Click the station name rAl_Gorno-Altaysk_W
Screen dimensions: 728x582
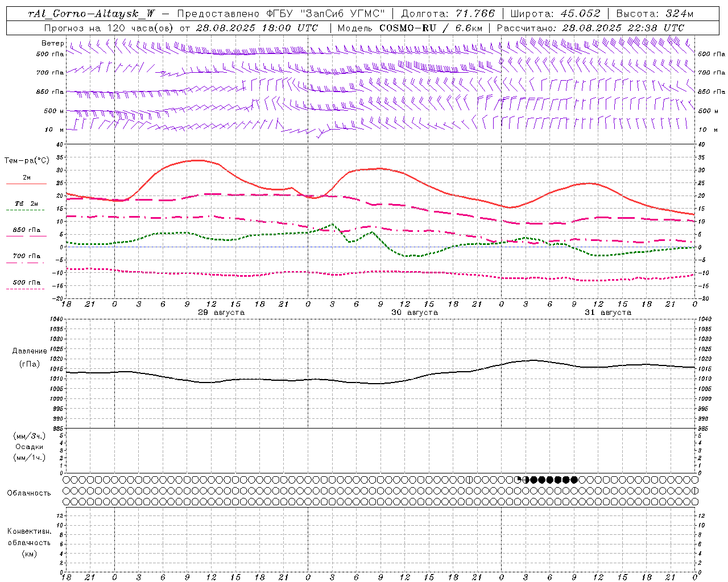pyautogui.click(x=92, y=14)
